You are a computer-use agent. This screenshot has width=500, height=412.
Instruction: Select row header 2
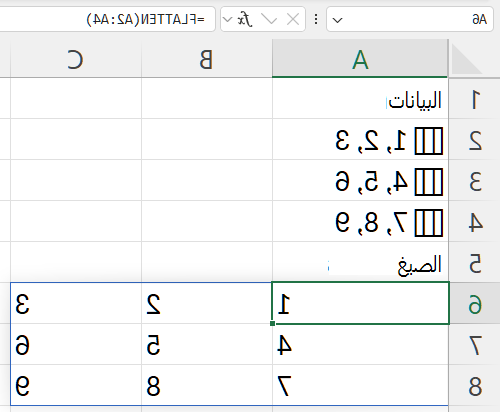pyautogui.click(x=475, y=140)
